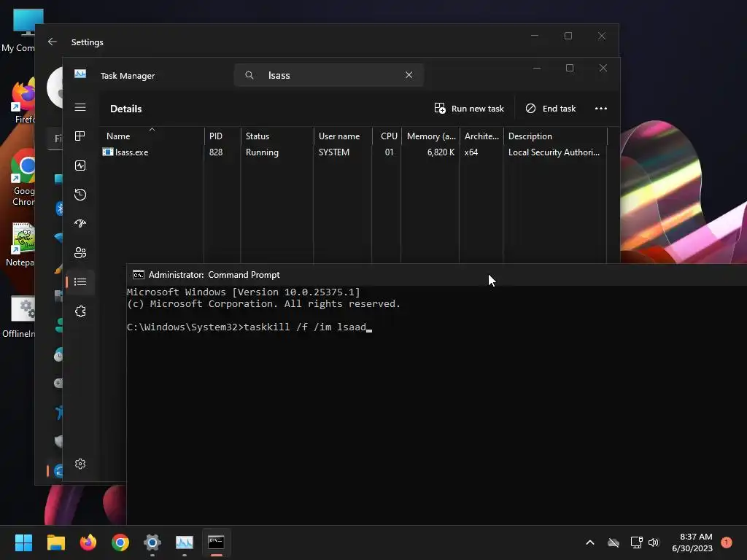Open Startup apps page in Task Manager

tap(80, 223)
